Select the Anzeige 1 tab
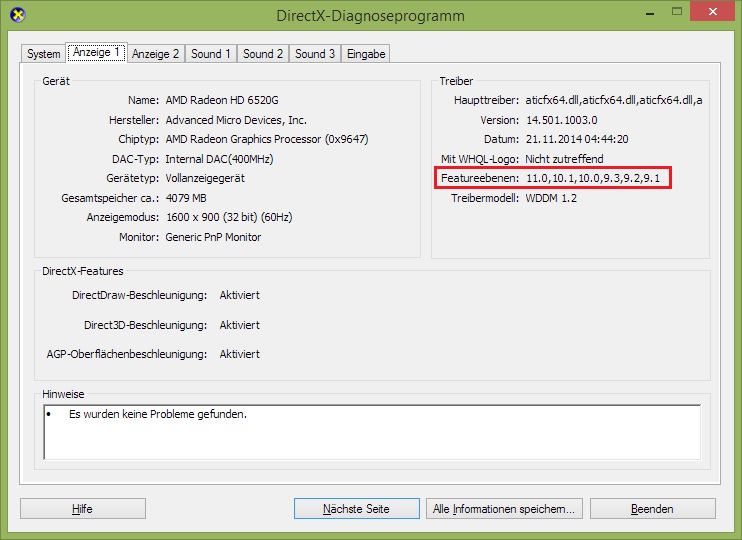This screenshot has height=540, width=742. [96, 52]
